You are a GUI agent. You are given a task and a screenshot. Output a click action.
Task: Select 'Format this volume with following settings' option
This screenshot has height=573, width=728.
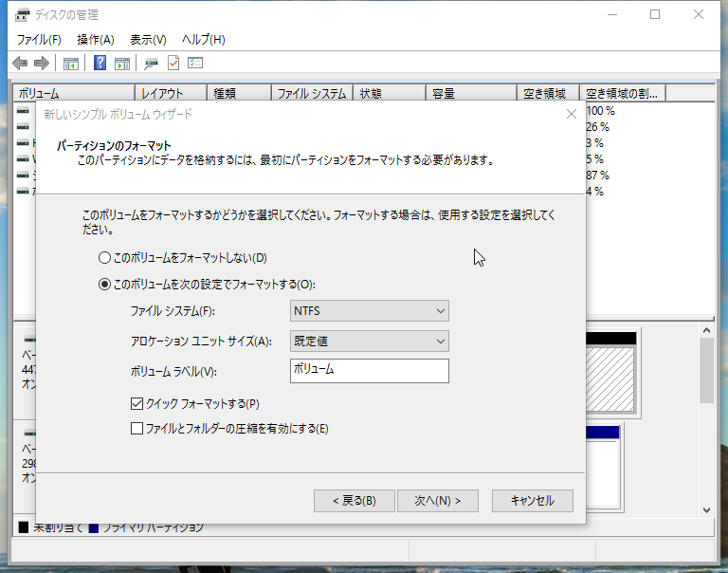104,284
